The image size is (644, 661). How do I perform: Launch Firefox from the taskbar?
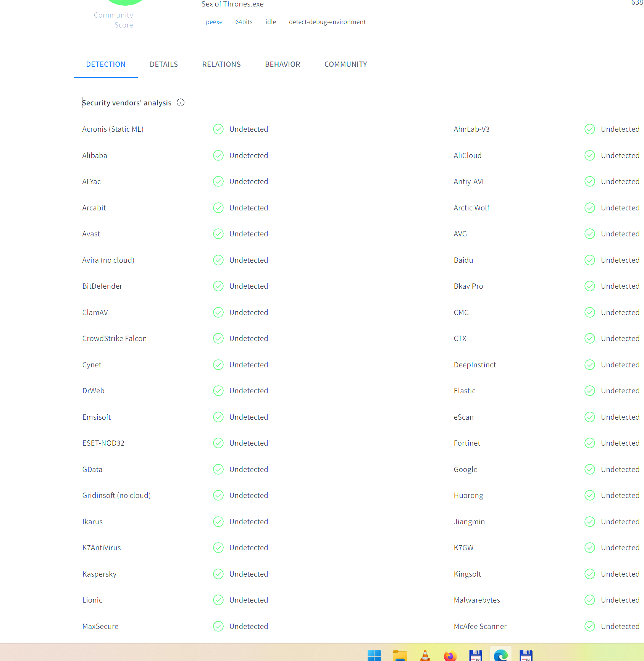[x=450, y=655]
